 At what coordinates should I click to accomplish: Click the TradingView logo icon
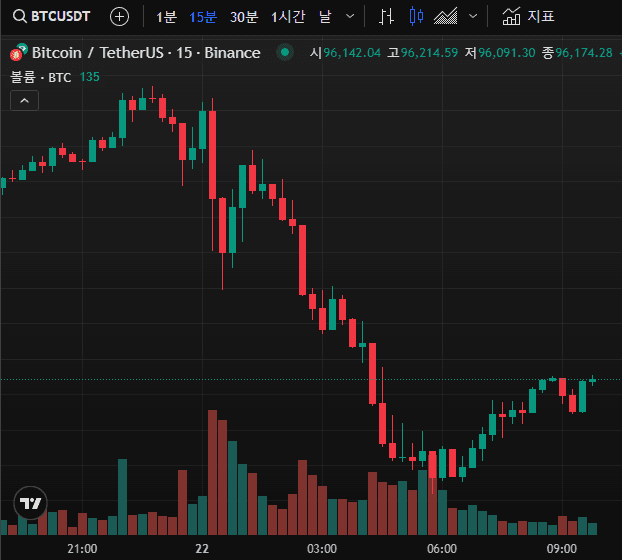click(x=31, y=503)
